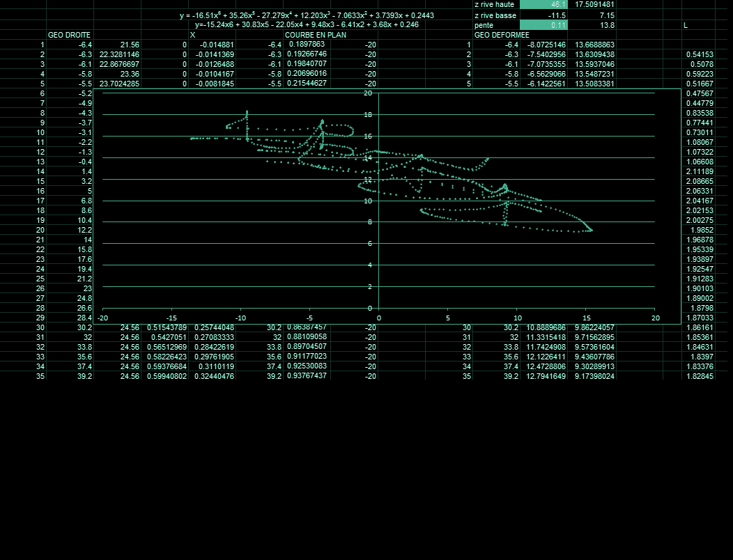Click the L value 2.11189

click(698, 171)
